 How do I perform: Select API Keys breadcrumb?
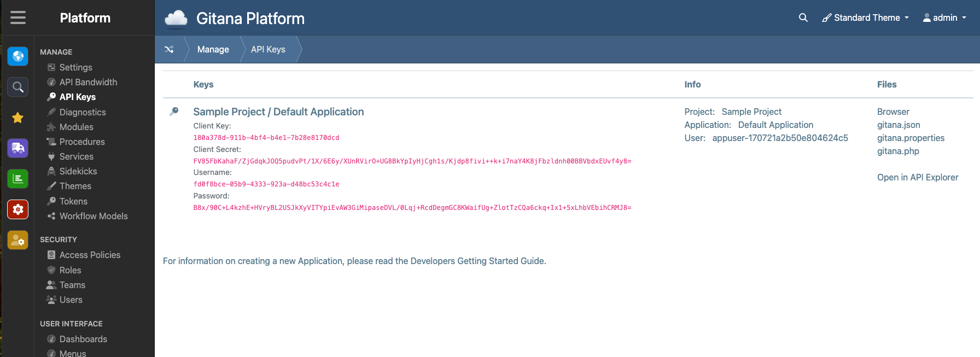(x=268, y=49)
